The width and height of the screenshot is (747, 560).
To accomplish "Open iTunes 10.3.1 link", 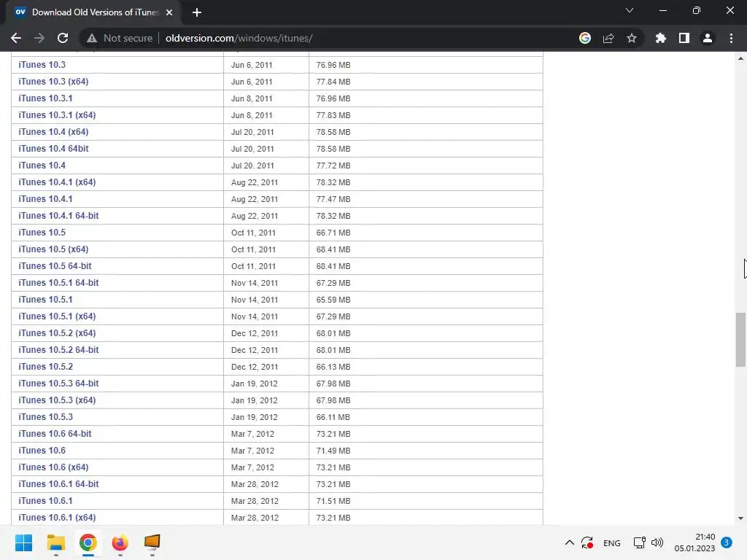I will click(x=45, y=98).
